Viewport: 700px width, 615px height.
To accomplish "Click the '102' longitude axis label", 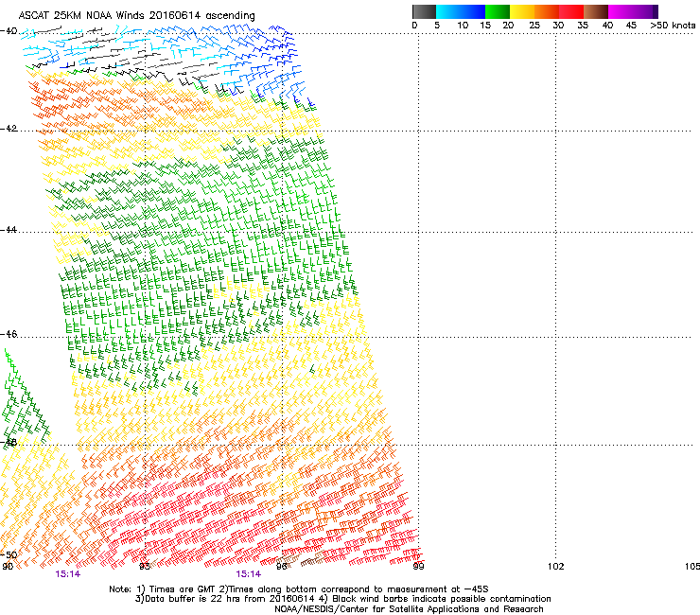I will click(556, 567).
